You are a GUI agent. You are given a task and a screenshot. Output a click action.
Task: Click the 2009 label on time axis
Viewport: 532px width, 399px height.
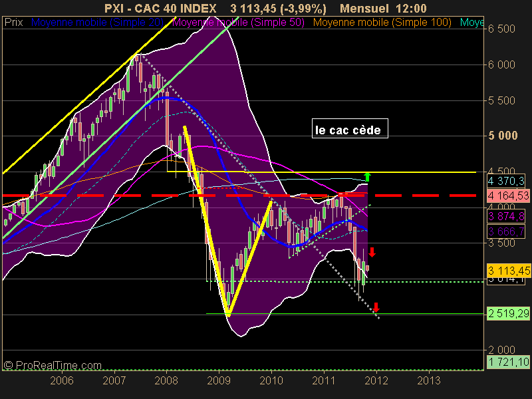pos(219,380)
